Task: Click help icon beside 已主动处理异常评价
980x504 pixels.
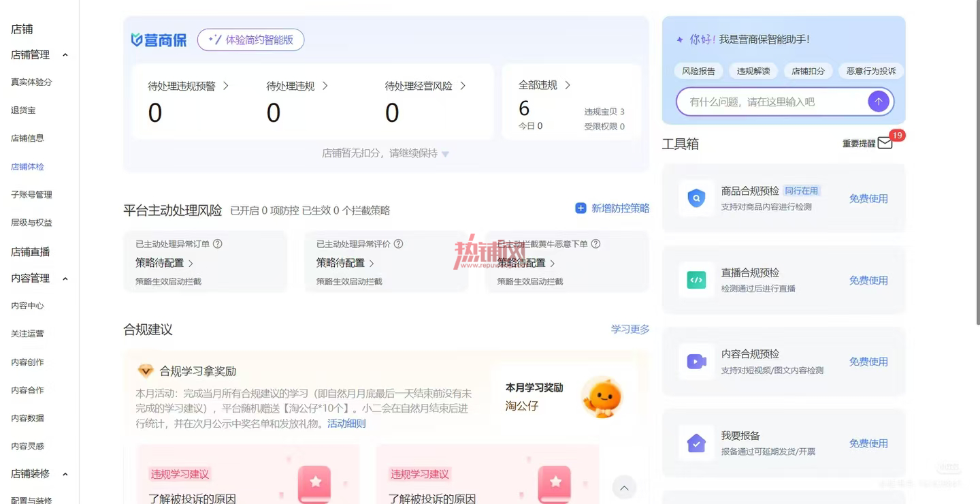Action: point(399,244)
